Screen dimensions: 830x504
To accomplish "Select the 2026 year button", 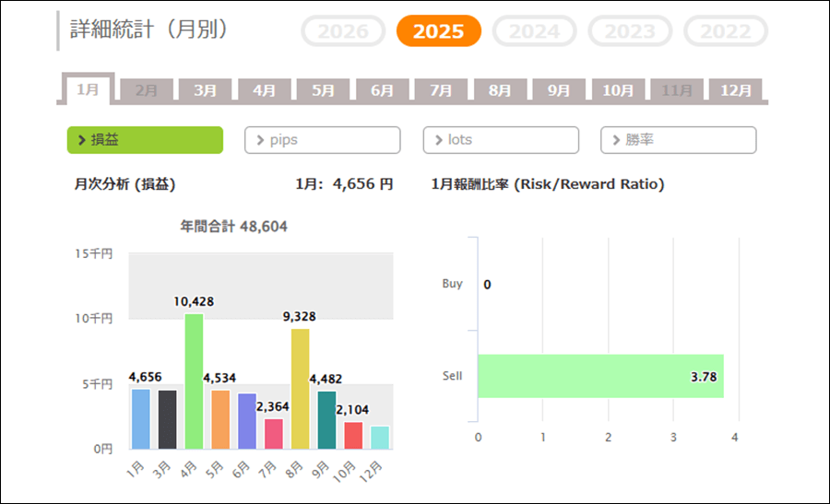I will 343,31.
